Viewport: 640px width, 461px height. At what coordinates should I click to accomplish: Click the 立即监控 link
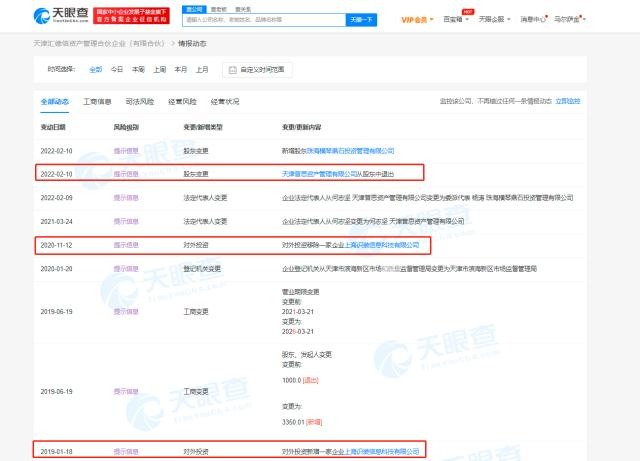coord(568,101)
